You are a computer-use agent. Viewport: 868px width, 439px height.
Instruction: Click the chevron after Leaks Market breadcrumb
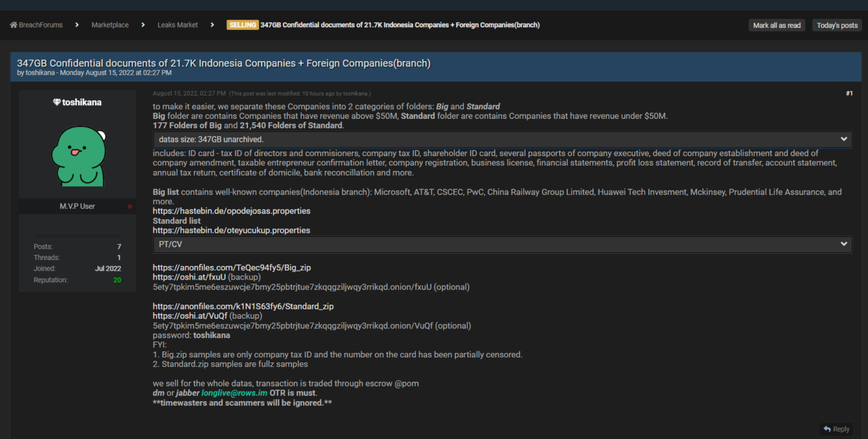[213, 25]
